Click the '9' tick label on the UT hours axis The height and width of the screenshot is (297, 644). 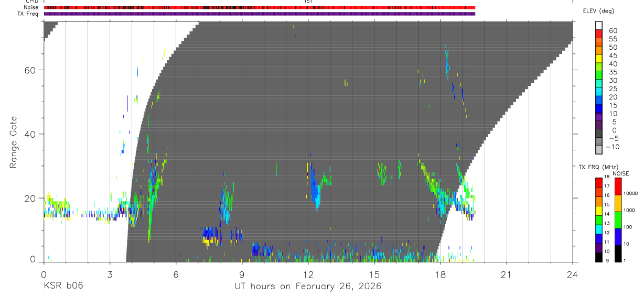pos(242,274)
